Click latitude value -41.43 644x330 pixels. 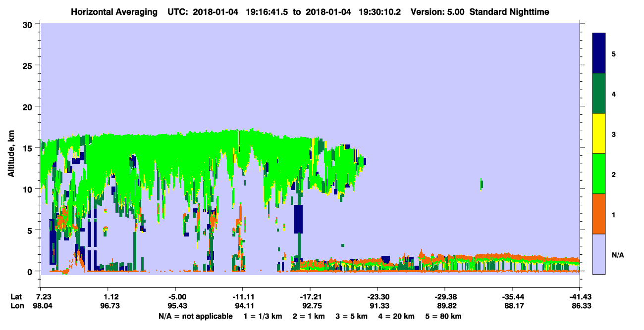click(580, 297)
